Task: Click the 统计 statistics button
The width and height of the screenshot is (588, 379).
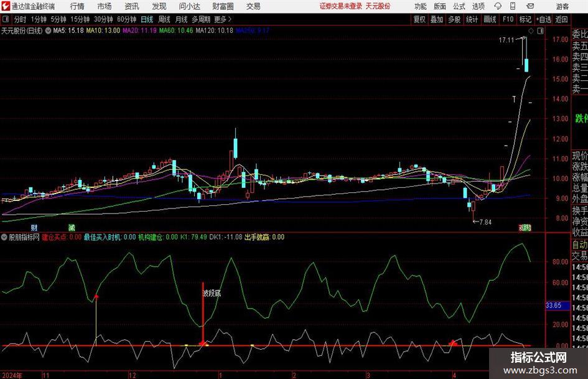Action: (472, 19)
